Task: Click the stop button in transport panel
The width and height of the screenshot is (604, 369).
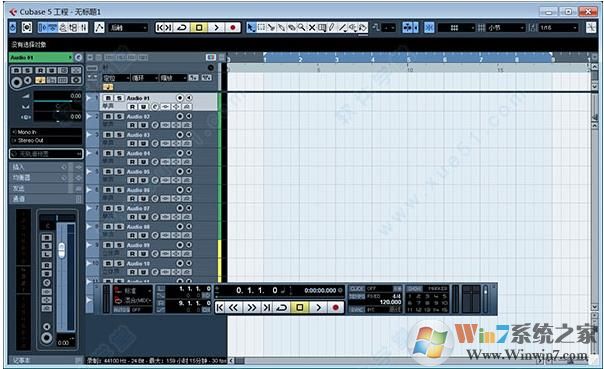Action: click(300, 307)
